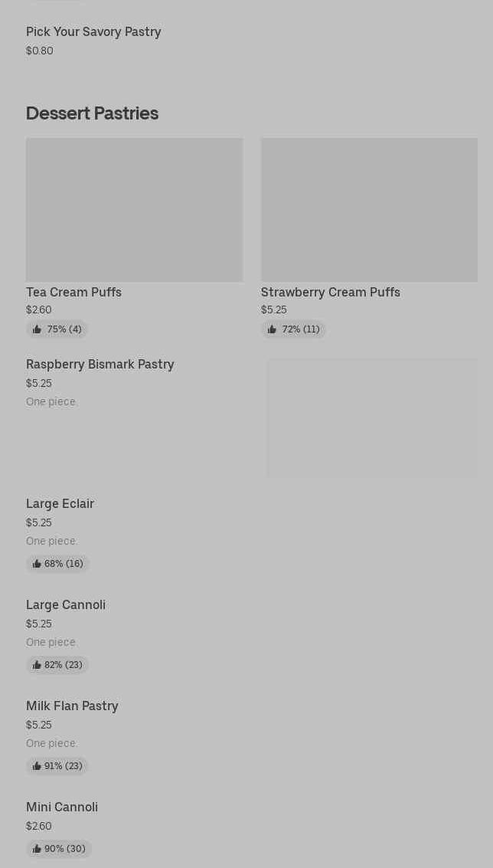Click thumbs-up icon under Strawberry Cream Puffs
Image resolution: width=493 pixels, height=868 pixels.
coord(272,329)
